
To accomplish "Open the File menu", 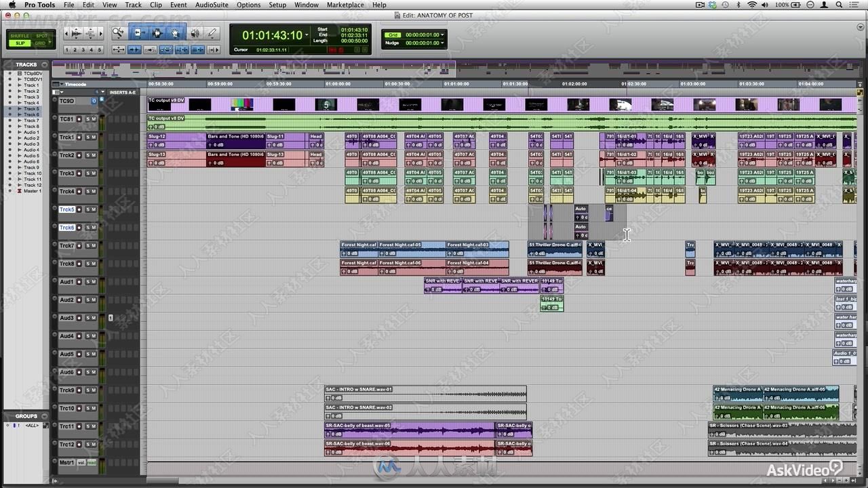I will click(68, 5).
